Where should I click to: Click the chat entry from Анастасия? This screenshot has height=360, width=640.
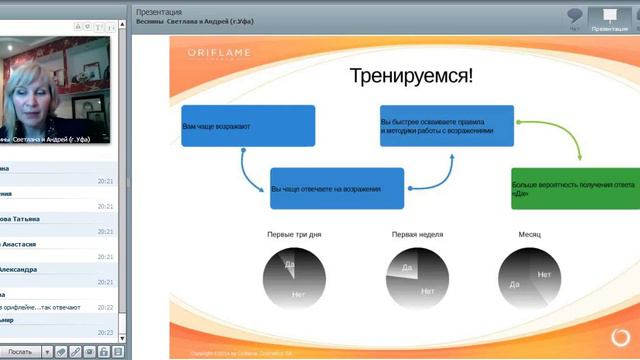pyautogui.click(x=57, y=250)
